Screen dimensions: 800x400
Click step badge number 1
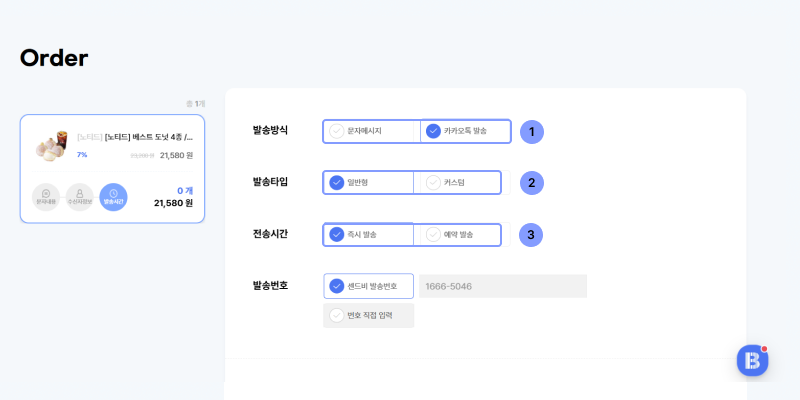531,131
